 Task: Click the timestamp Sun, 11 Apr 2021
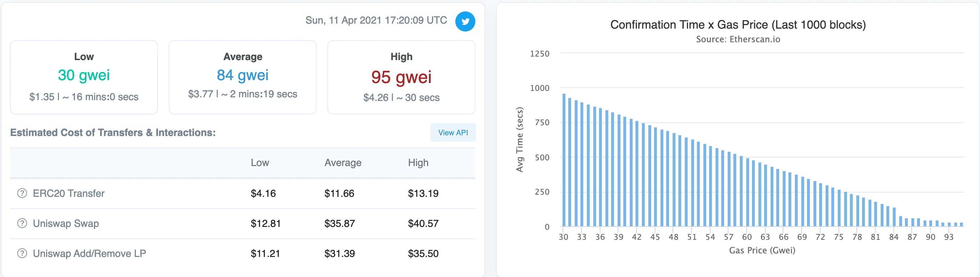(376, 20)
